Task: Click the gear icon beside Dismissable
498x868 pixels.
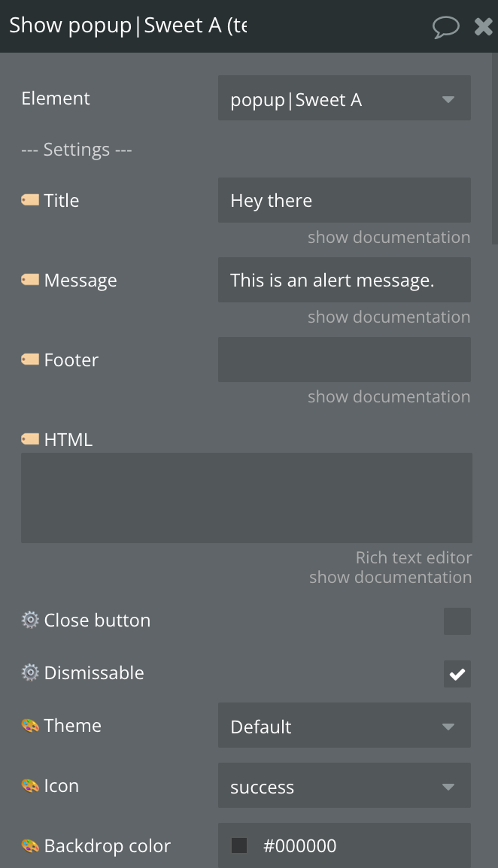Action: tap(30, 672)
